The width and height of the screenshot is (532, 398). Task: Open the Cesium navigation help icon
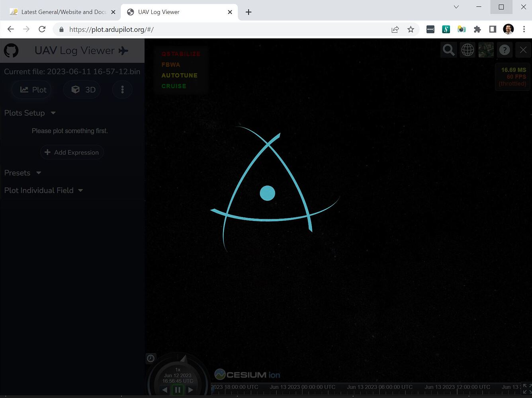tap(505, 50)
